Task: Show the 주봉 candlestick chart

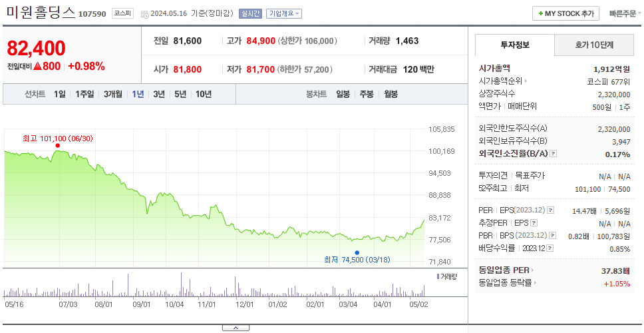Action: (367, 94)
